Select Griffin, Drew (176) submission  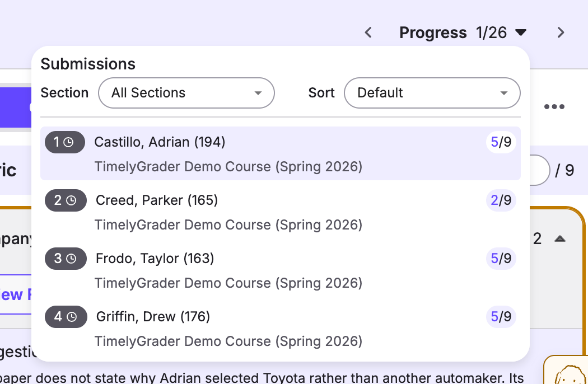pos(281,328)
